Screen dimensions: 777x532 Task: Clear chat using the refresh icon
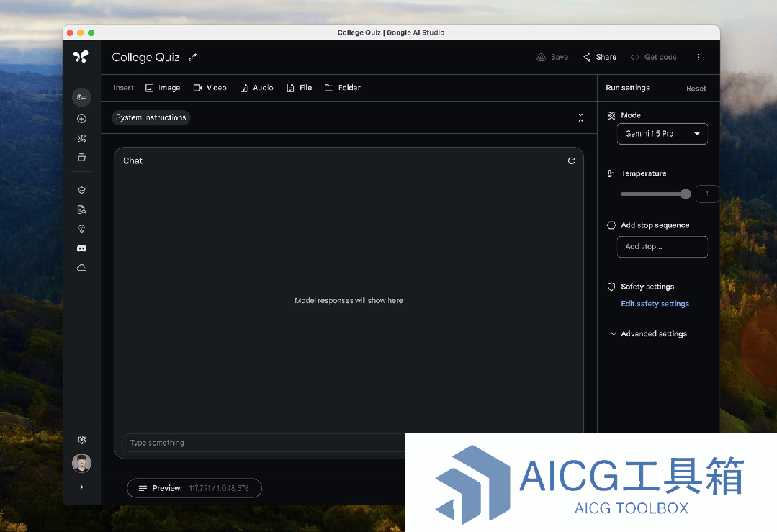[x=571, y=161]
